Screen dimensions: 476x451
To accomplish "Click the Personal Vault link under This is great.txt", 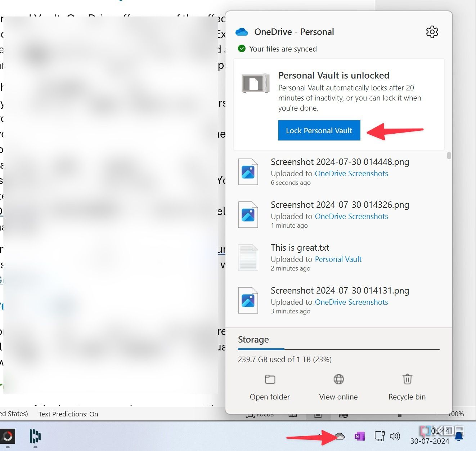I will tap(338, 259).
